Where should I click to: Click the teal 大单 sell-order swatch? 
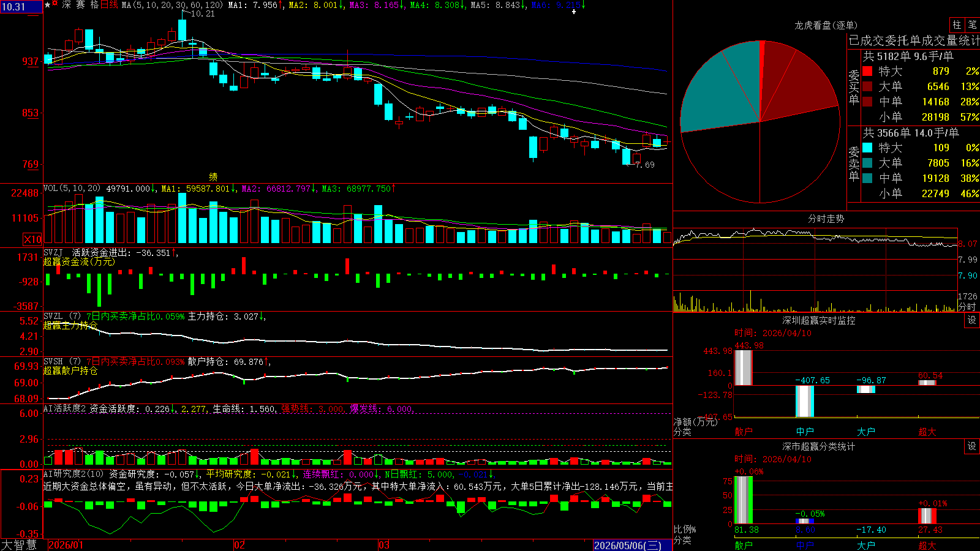tap(867, 163)
